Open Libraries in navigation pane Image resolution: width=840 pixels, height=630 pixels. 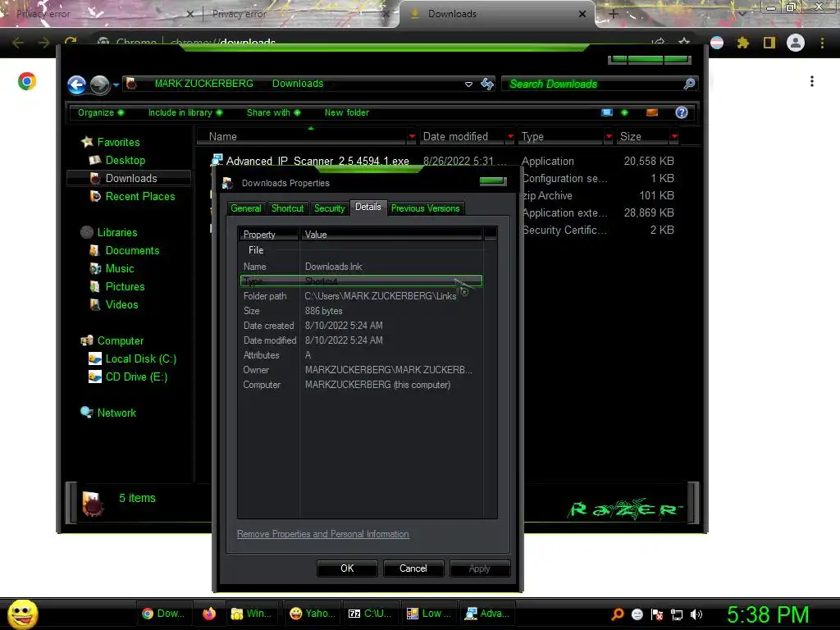tap(116, 232)
